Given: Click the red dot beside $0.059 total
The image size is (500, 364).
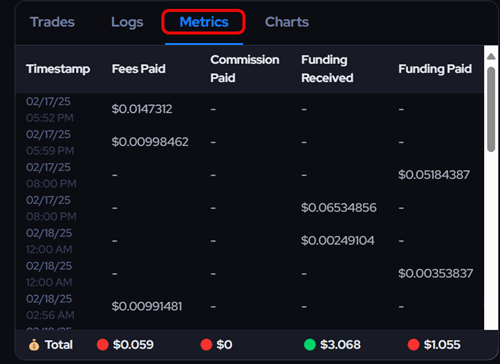Looking at the screenshot, I should point(103,345).
